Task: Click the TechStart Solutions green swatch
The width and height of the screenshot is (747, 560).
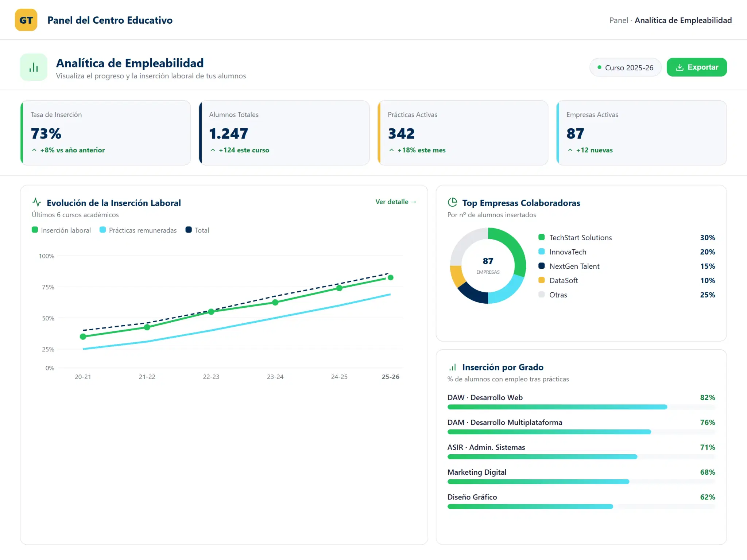Action: pos(542,237)
